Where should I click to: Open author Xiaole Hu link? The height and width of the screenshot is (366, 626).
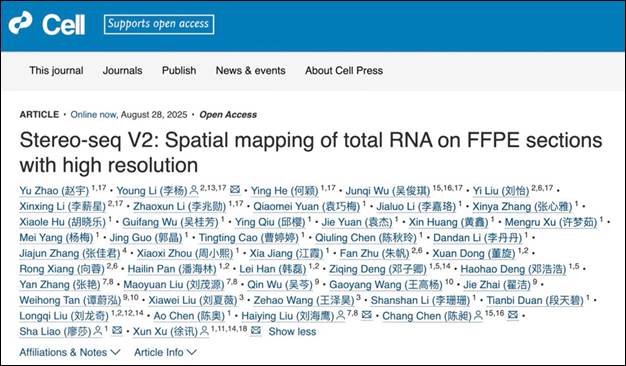pyautogui.click(x=63, y=222)
